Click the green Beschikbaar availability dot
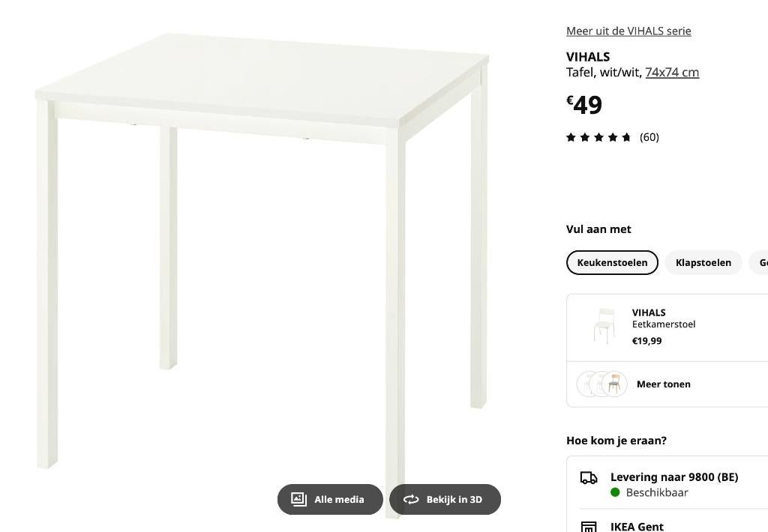This screenshot has height=532, width=768. point(616,492)
